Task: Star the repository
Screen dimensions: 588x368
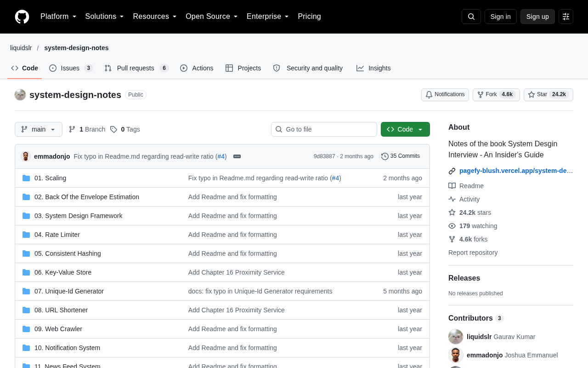Action: (548, 95)
